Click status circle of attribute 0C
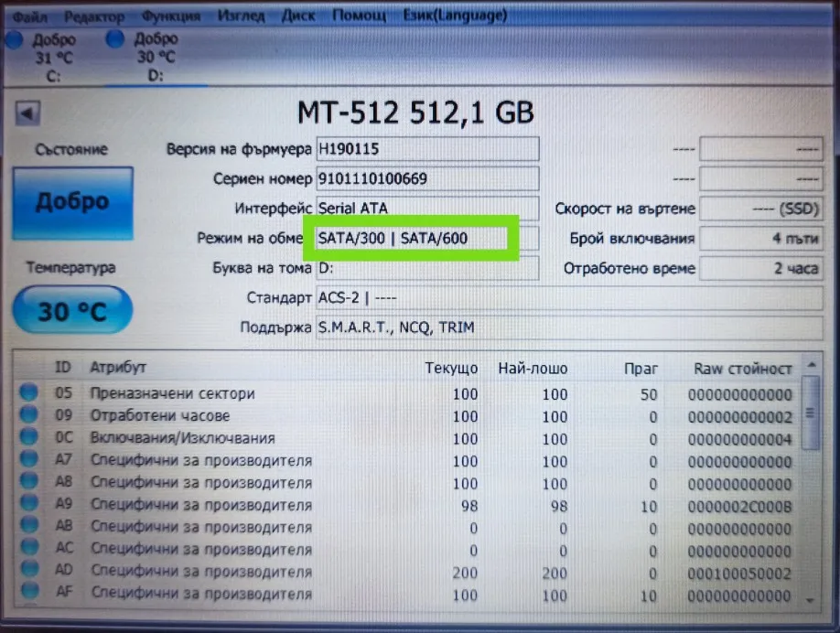The height and width of the screenshot is (633, 840). tap(29, 436)
